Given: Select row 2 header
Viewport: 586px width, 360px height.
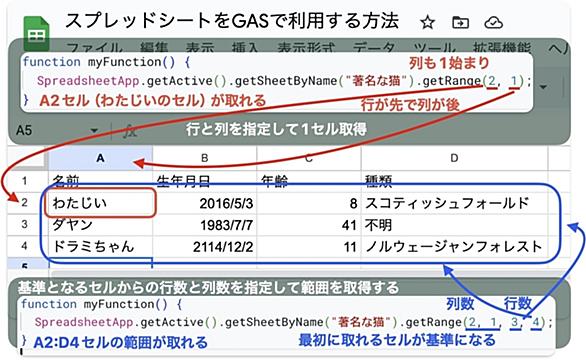Looking at the screenshot, I should 25,203.
